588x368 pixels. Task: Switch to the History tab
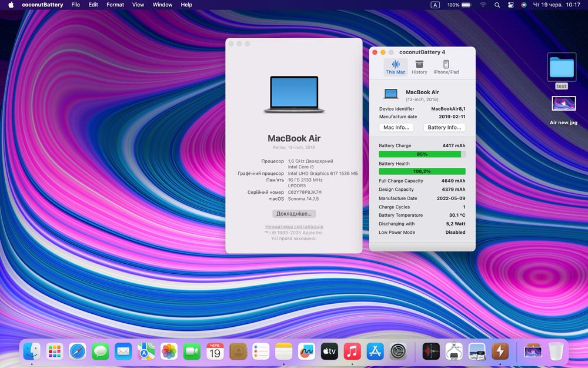419,67
